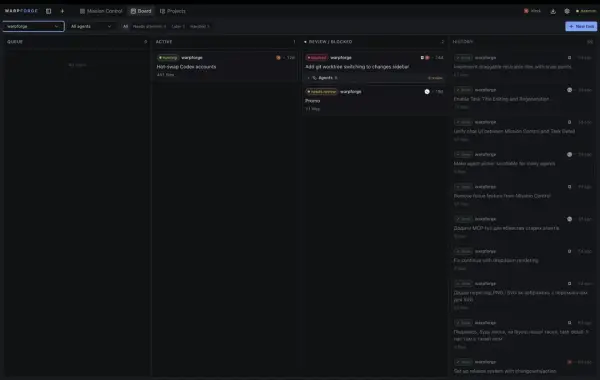Open the Promo card
The height and width of the screenshot is (380, 600).
coord(374,100)
